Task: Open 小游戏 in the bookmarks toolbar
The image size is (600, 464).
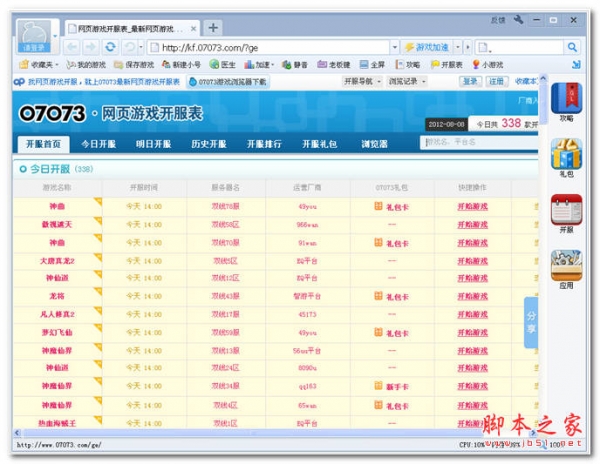Action: pyautogui.click(x=488, y=65)
